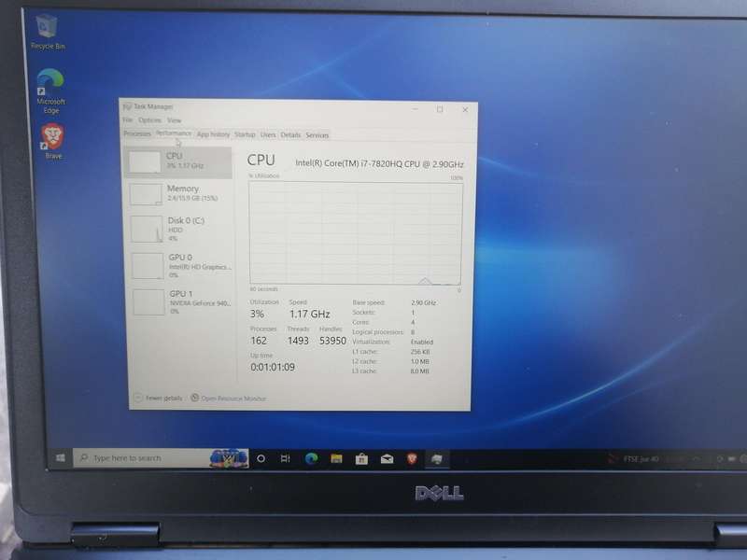Select the GPU 1 NVIDIA GeForce item
Screen dimensions: 747x560
[183, 301]
